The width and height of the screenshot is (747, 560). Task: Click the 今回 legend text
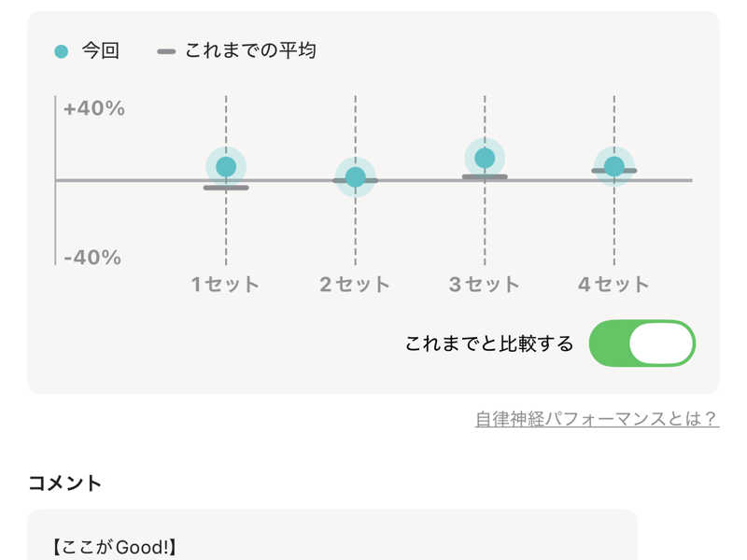101,51
